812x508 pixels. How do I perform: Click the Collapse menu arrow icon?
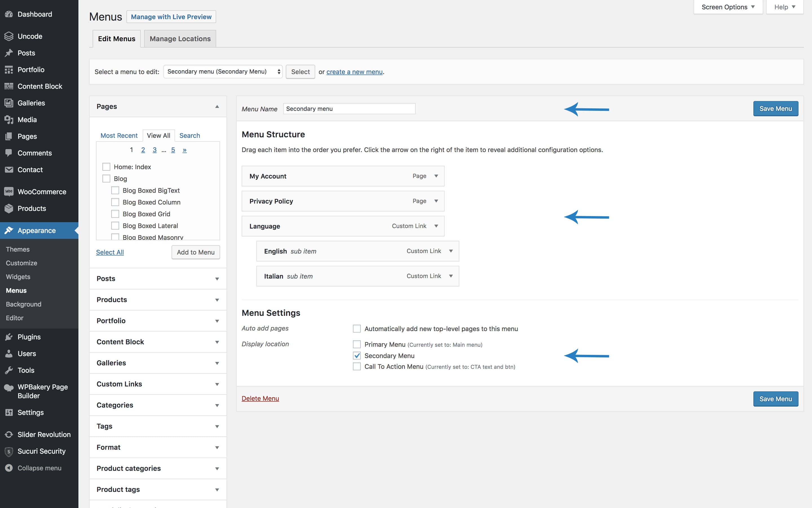coord(9,468)
